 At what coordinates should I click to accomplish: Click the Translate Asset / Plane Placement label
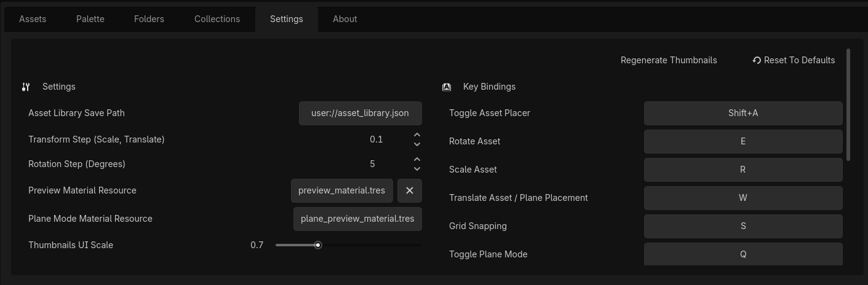point(519,198)
